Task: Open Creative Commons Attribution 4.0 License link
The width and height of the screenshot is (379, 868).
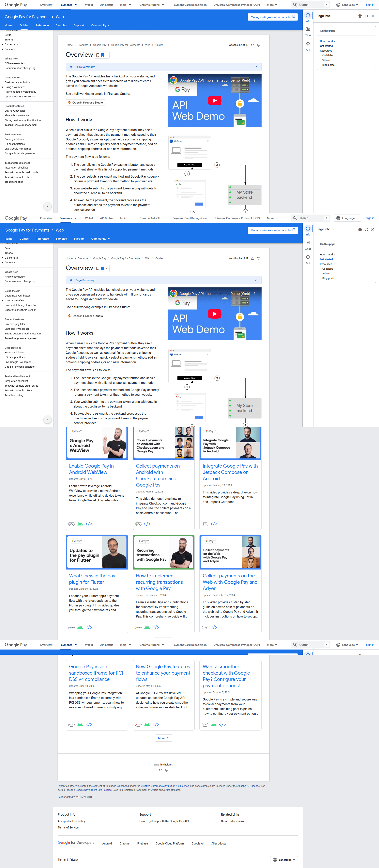Action: 165,786
